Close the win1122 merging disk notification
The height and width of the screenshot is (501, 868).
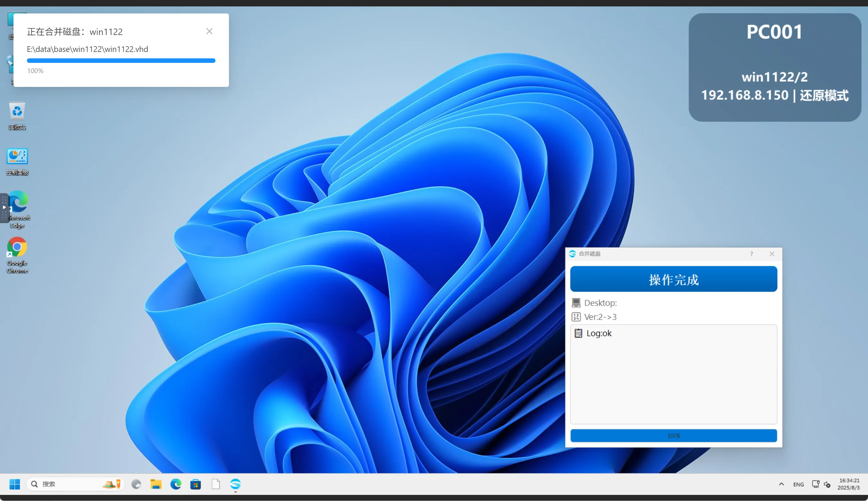[209, 31]
